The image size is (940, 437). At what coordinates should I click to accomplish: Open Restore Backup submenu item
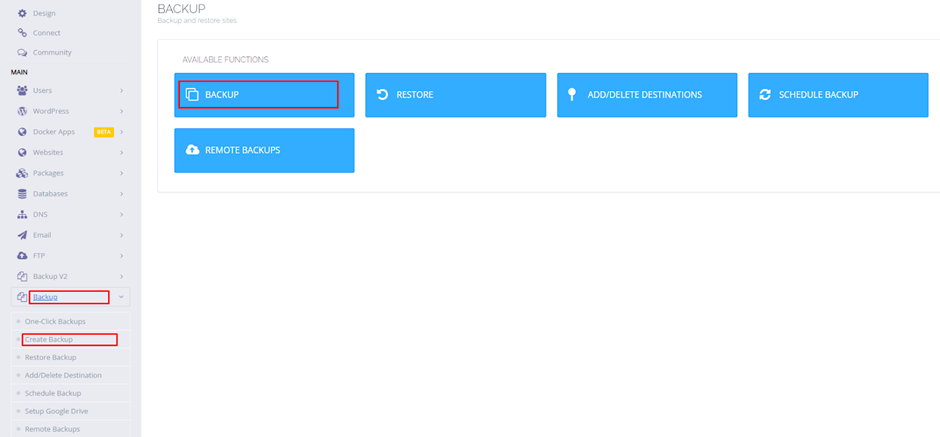pyautogui.click(x=71, y=357)
